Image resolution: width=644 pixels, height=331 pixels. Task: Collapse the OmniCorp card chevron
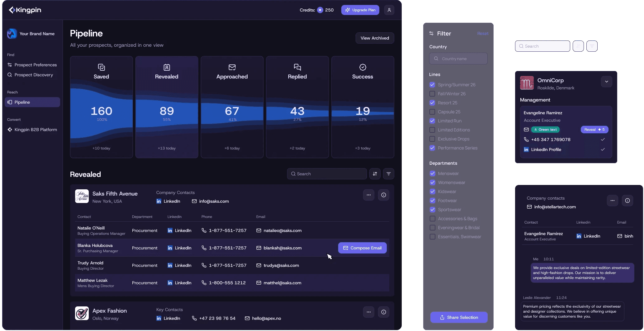tap(607, 82)
